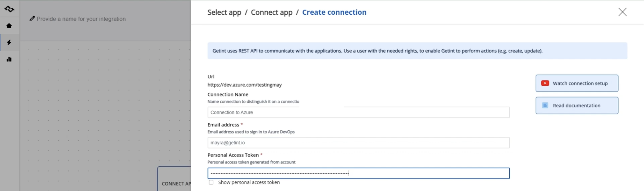Click the Personal Access Token label
This screenshot has width=644, height=191.
coord(233,155)
